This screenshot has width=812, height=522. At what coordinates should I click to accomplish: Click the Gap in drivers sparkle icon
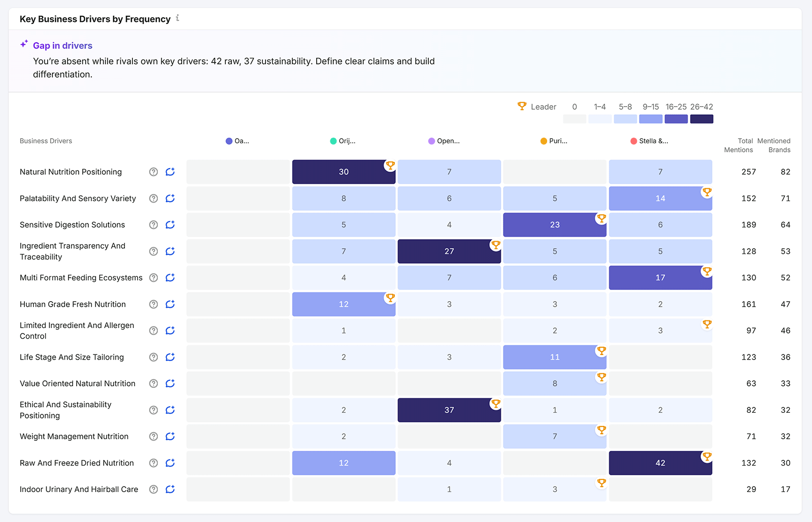pyautogui.click(x=24, y=44)
